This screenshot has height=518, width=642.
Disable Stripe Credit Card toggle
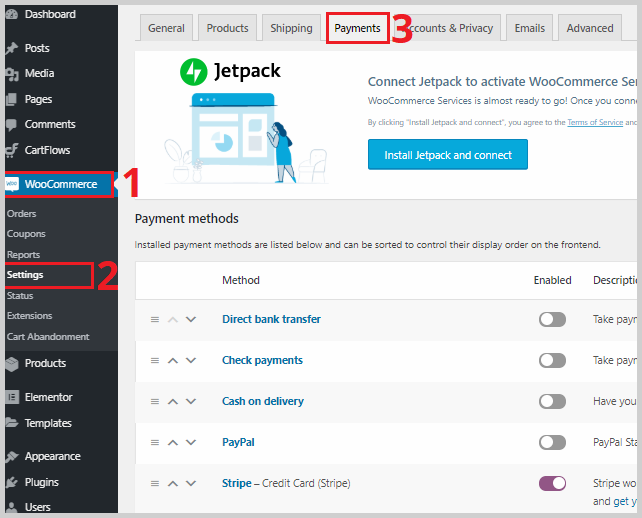click(x=552, y=483)
